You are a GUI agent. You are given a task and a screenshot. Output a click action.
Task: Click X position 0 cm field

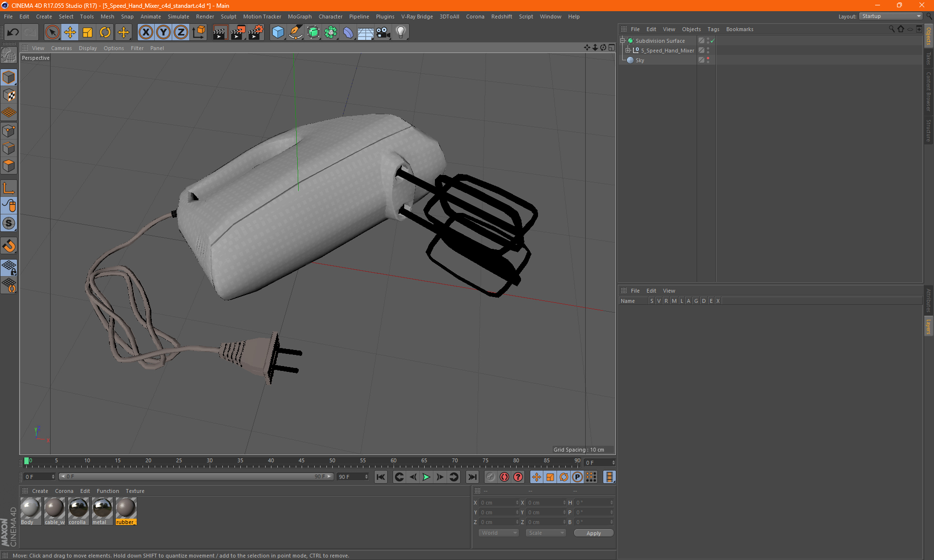499,503
